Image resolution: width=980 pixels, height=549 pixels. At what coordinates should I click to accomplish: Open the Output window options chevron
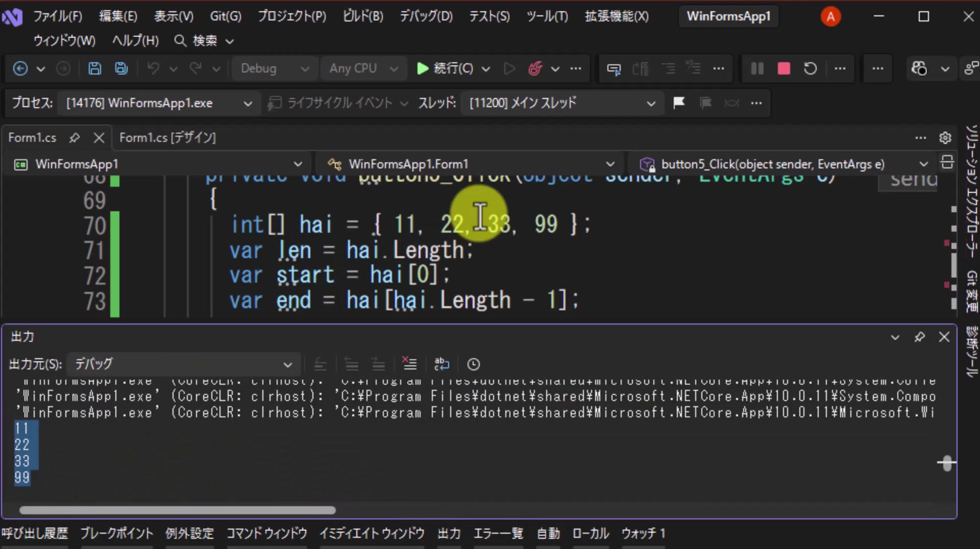[895, 337]
